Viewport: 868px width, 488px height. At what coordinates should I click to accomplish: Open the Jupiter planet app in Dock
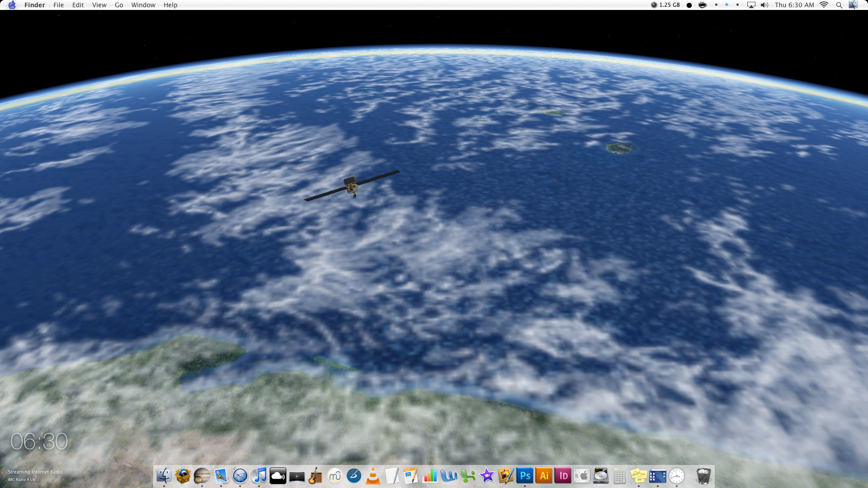[x=202, y=476]
